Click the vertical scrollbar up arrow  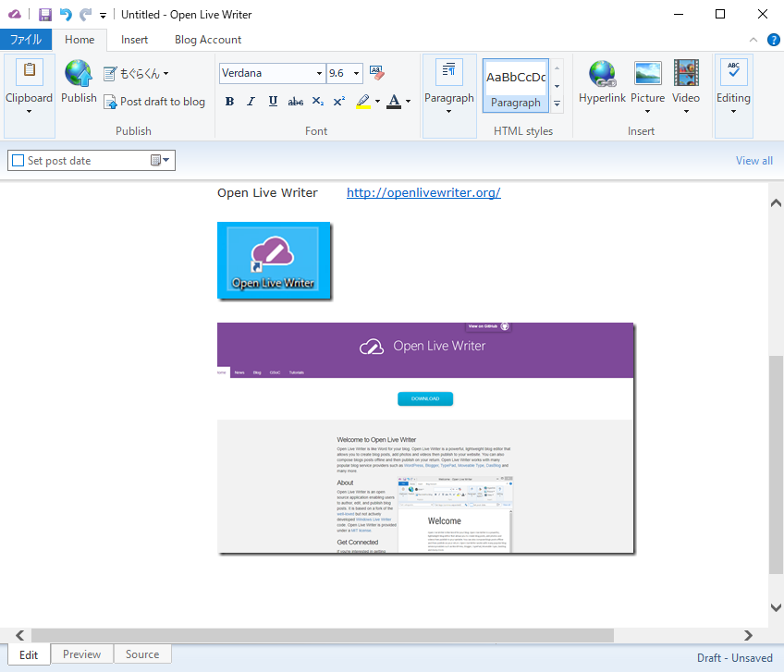tap(776, 203)
